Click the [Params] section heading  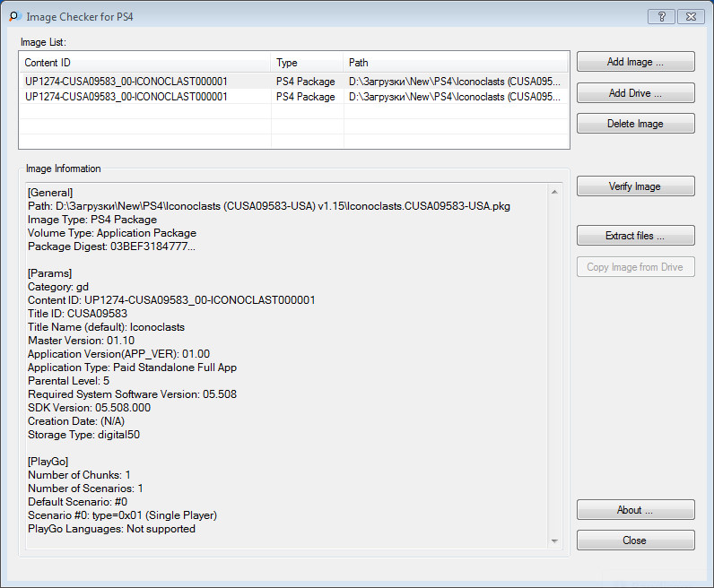tap(49, 273)
